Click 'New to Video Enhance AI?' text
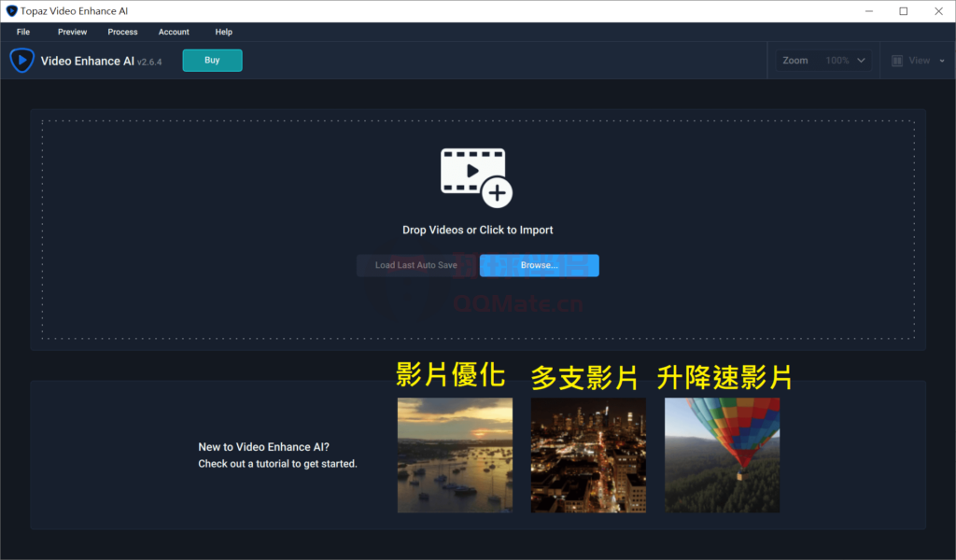The height and width of the screenshot is (560, 956). (x=263, y=447)
